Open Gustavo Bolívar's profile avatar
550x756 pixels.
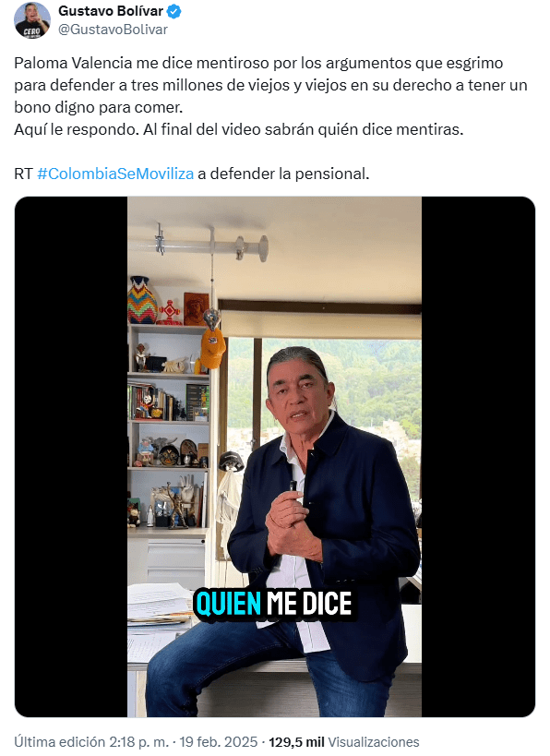pyautogui.click(x=31, y=20)
